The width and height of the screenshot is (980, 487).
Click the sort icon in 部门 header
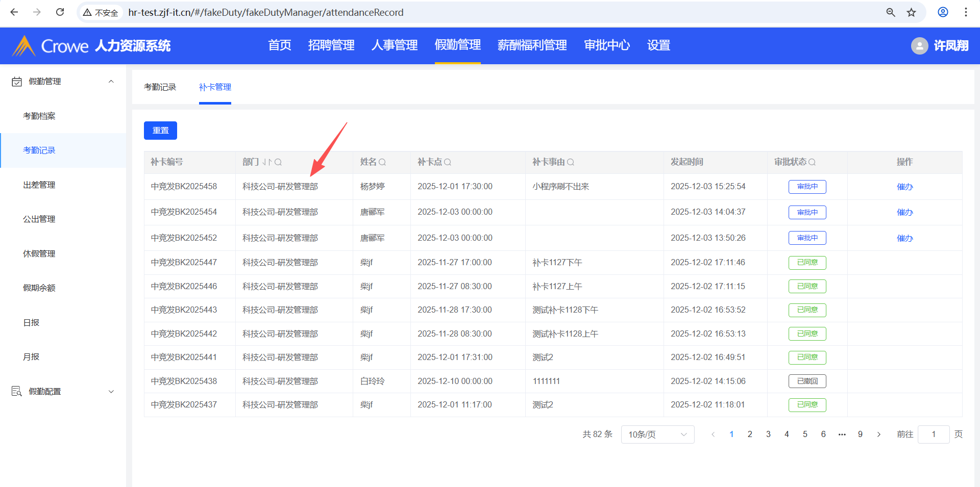[x=267, y=162]
